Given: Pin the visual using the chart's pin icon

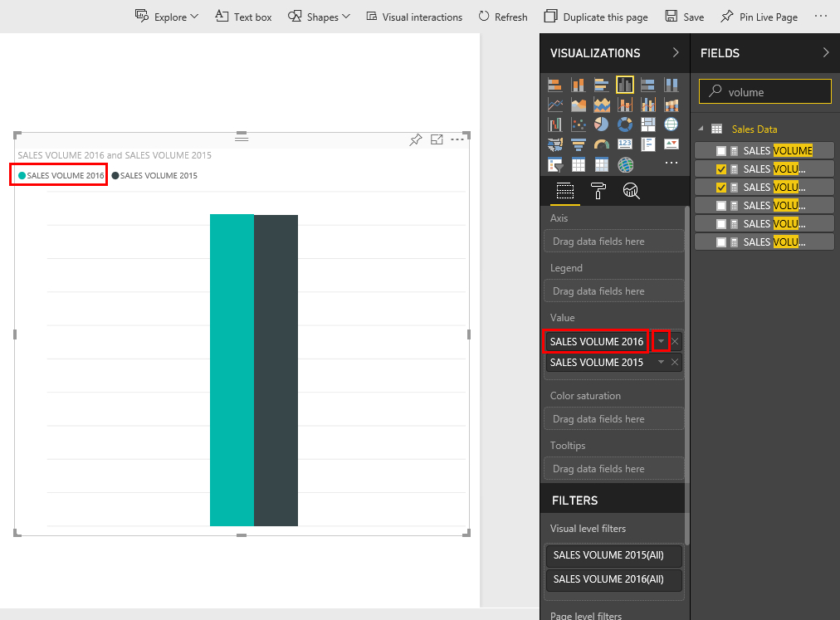Looking at the screenshot, I should [416, 139].
